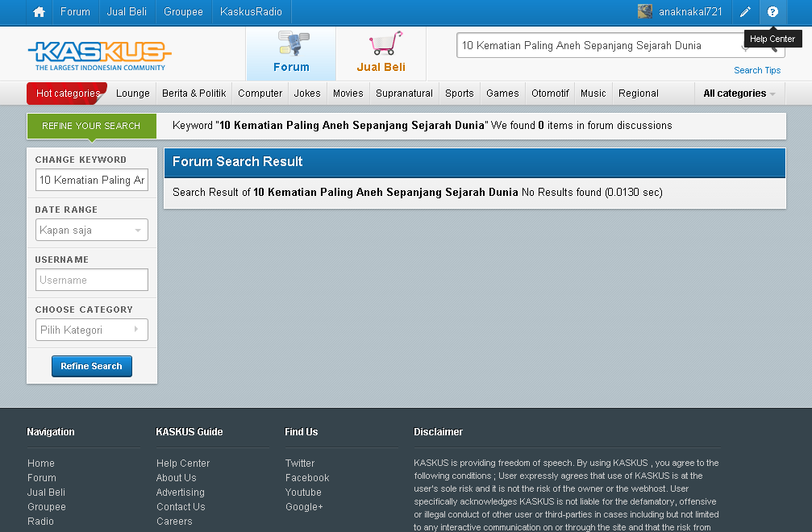
Task: Select the Hot categories tab
Action: 67,94
